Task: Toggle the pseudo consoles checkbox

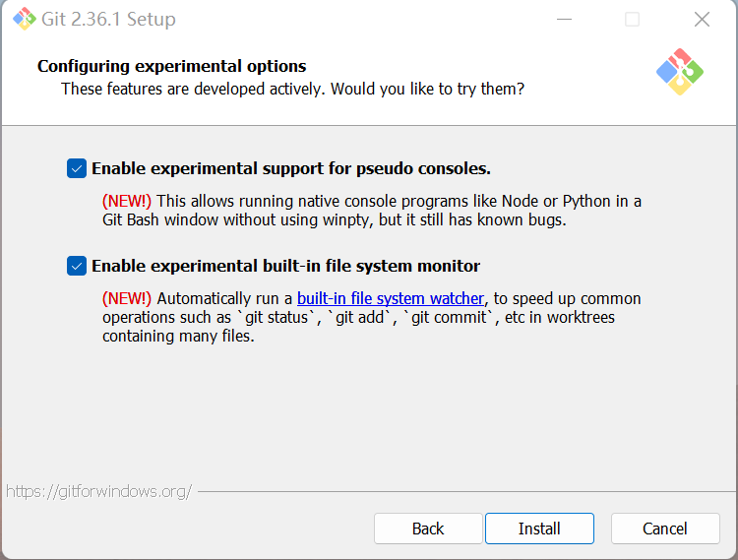Action: tap(77, 168)
